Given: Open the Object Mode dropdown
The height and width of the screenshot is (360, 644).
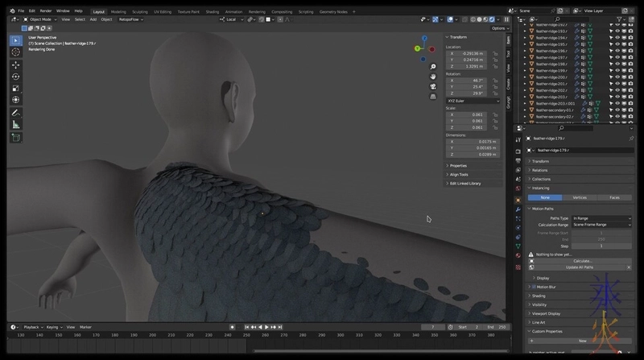Looking at the screenshot, I should pyautogui.click(x=40, y=19).
